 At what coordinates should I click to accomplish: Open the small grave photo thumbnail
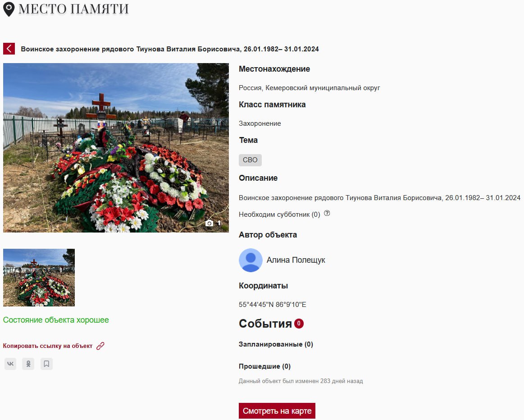coord(39,277)
